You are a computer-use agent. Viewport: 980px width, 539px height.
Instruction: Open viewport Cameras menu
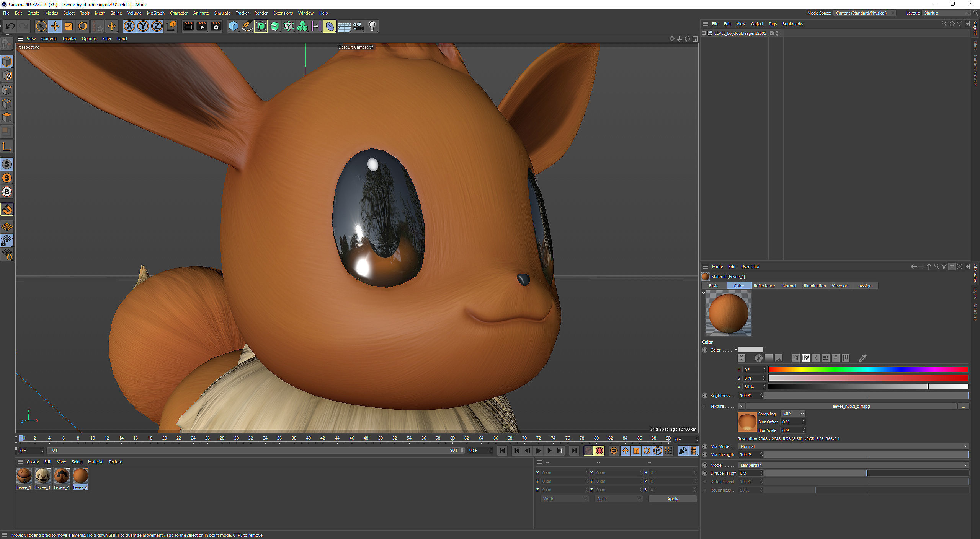coord(49,39)
